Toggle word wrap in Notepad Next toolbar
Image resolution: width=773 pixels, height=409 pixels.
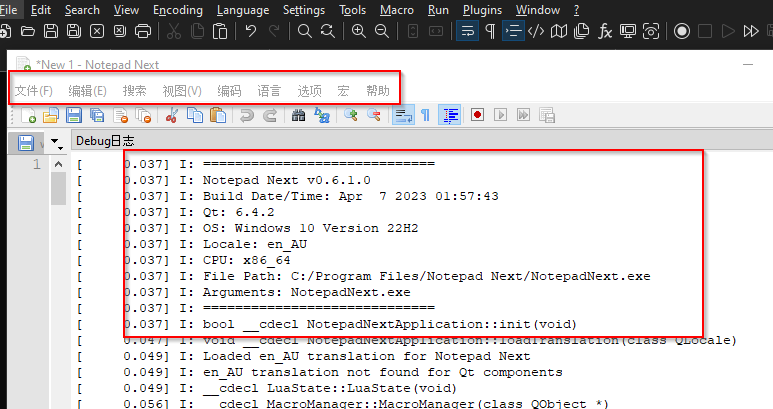click(x=403, y=115)
